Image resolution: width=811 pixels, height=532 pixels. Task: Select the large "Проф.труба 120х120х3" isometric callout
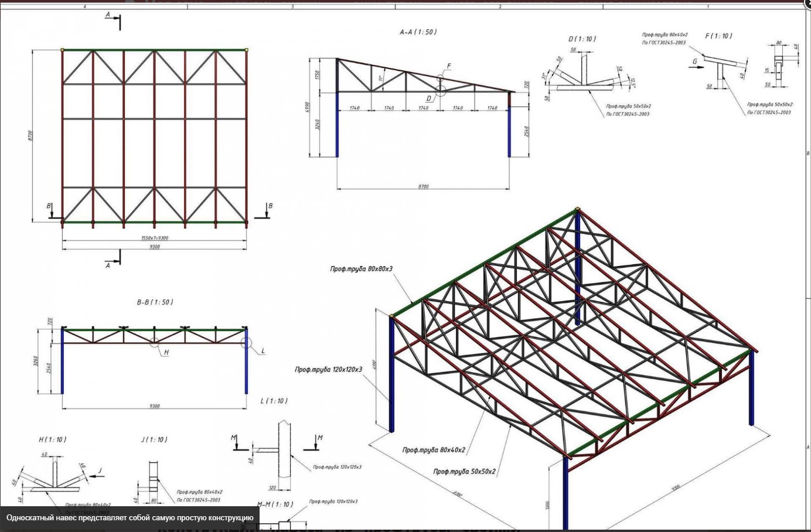click(x=328, y=370)
